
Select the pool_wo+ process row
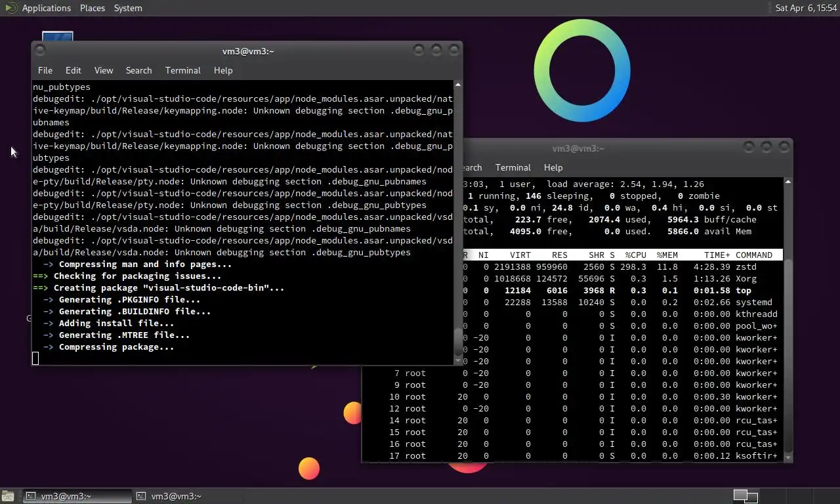(622, 325)
